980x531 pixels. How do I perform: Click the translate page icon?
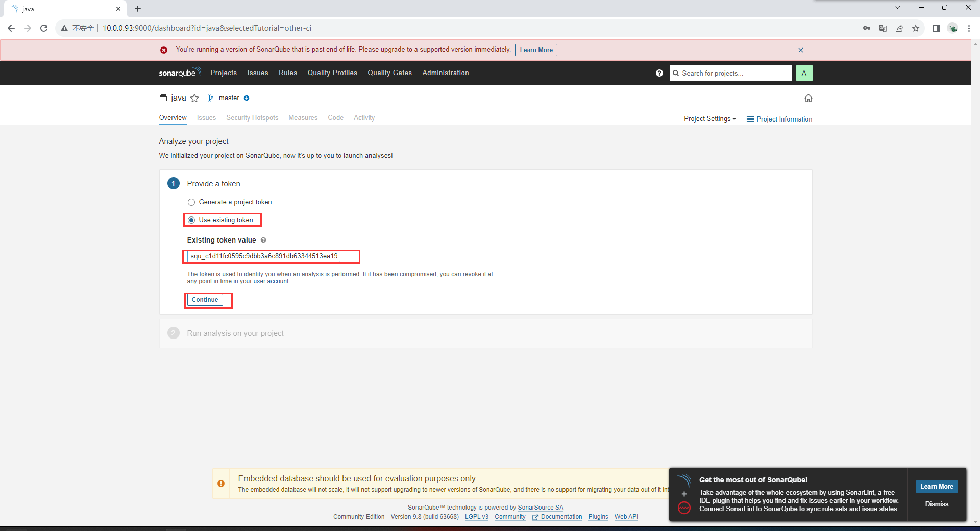[883, 28]
